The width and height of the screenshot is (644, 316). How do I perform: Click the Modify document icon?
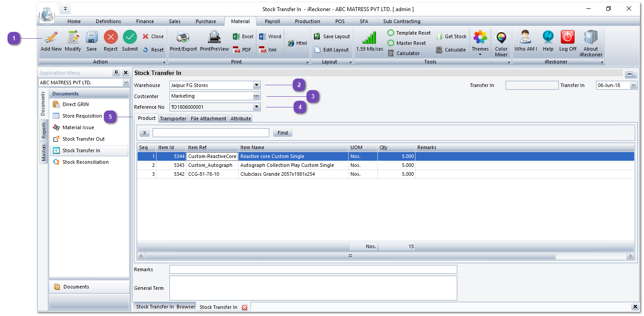click(x=73, y=38)
